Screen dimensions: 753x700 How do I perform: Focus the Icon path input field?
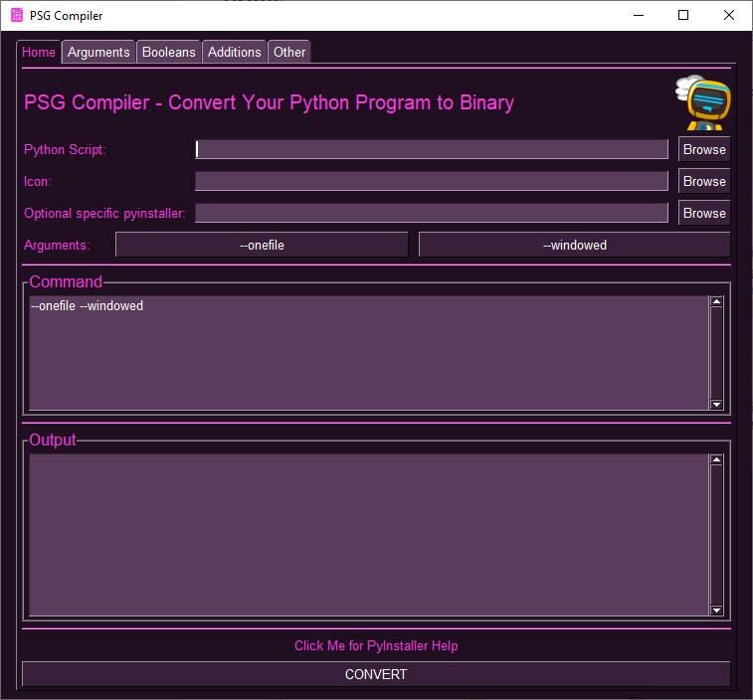click(x=432, y=181)
